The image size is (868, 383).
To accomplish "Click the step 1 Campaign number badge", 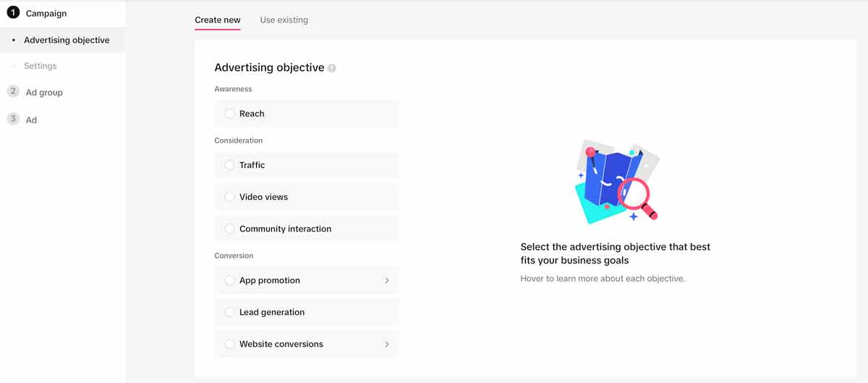I will 13,12.
